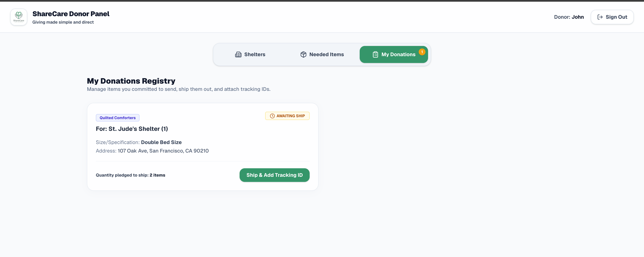Viewport: 644px width, 257px height.
Task: Click the orange notification badge
Action: [x=422, y=52]
